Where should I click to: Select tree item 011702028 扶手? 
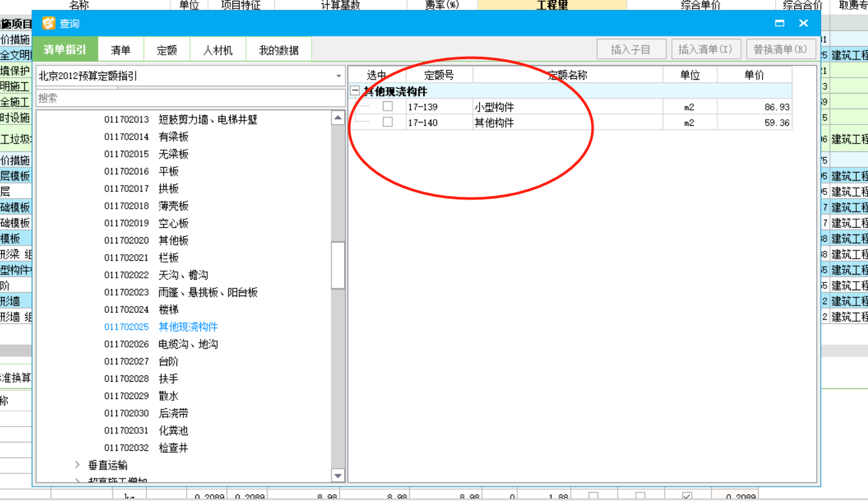click(141, 379)
